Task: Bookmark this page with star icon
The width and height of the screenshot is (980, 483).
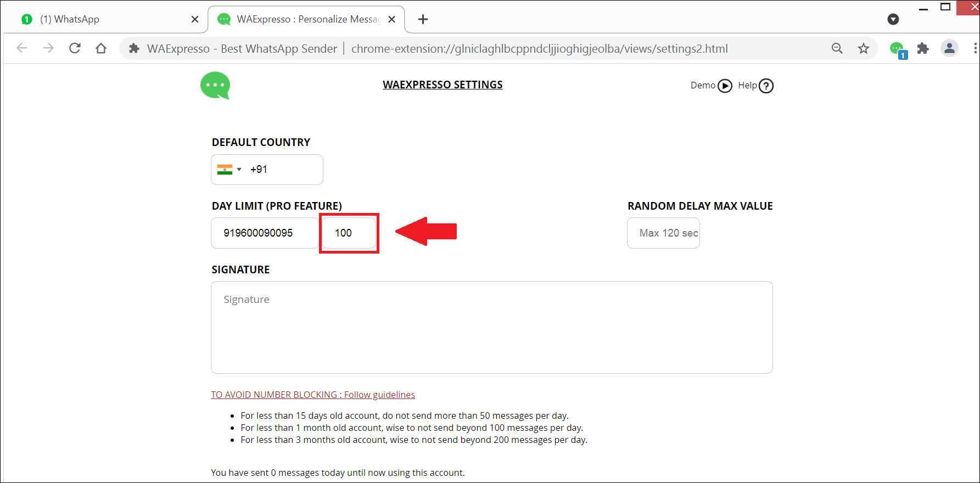Action: point(864,48)
